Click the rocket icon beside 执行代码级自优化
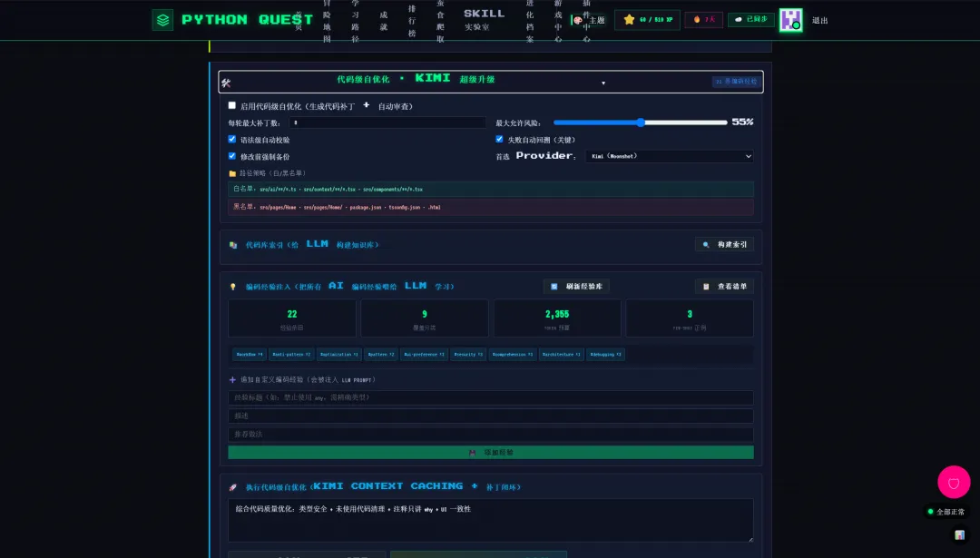This screenshot has width=980, height=558. point(233,487)
